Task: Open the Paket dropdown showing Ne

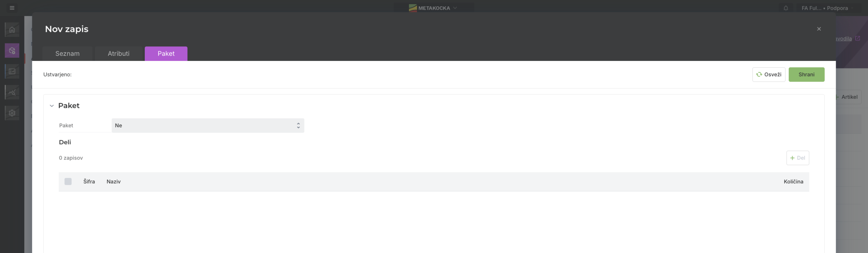Action: coord(208,125)
